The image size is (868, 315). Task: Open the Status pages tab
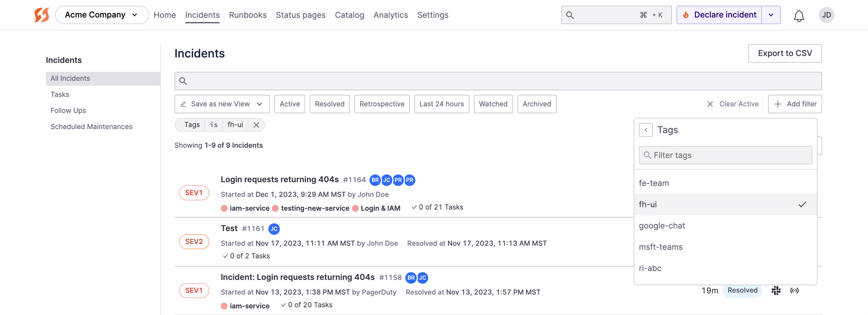click(x=301, y=15)
